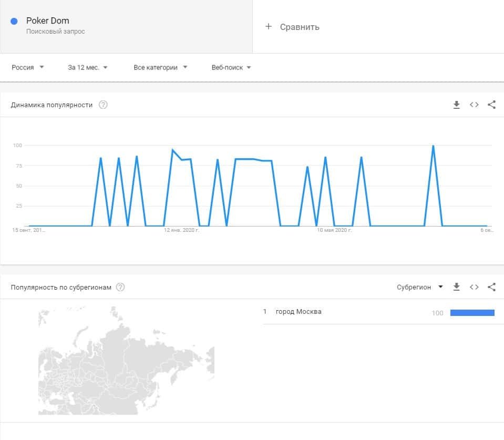
Task: Open the Веб-поиск search type dropdown
Action: 231,67
